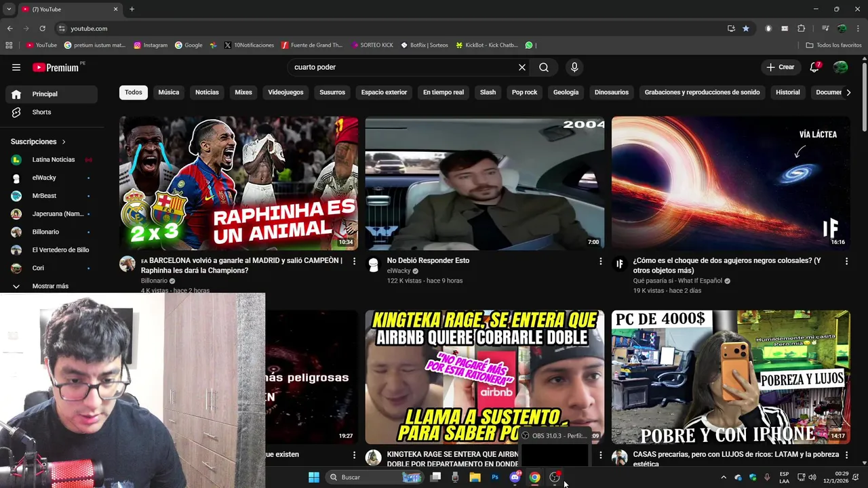The width and height of the screenshot is (868, 488).
Task: Select the Música filter chip
Action: [x=169, y=92]
